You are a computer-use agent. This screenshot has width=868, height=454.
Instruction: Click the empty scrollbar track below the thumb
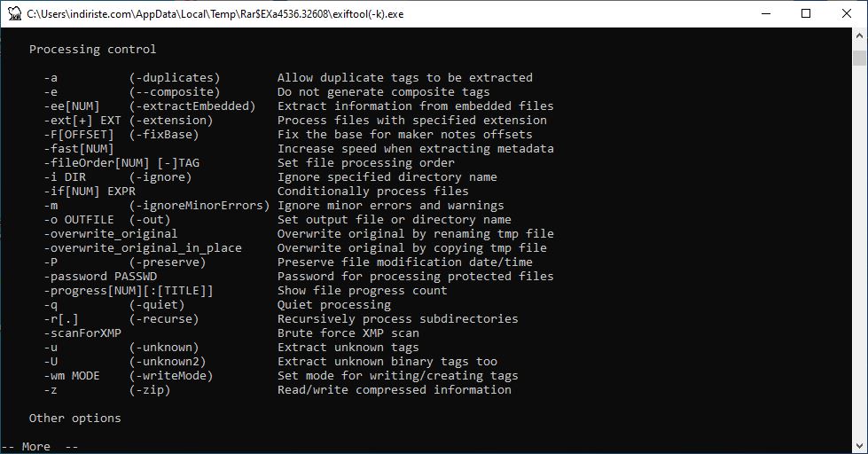tap(859, 252)
